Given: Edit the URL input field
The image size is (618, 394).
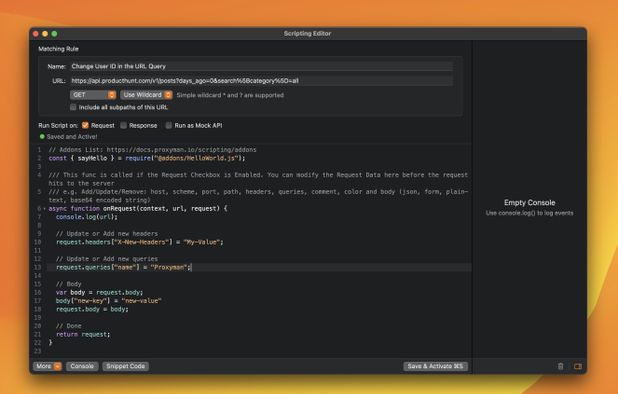Looking at the screenshot, I should (261, 81).
